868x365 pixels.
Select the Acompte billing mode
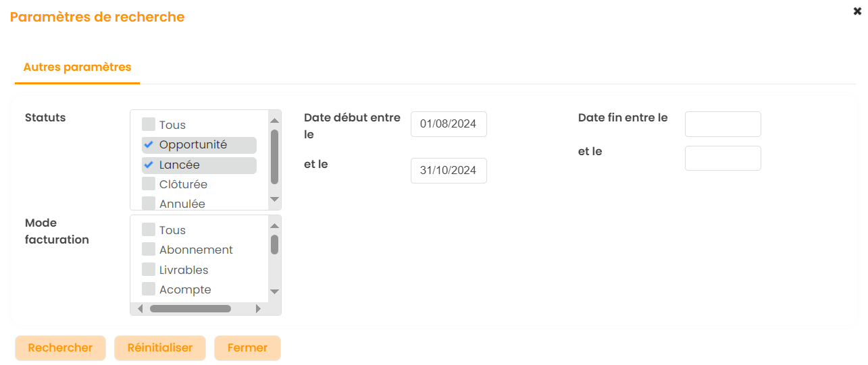pos(149,289)
